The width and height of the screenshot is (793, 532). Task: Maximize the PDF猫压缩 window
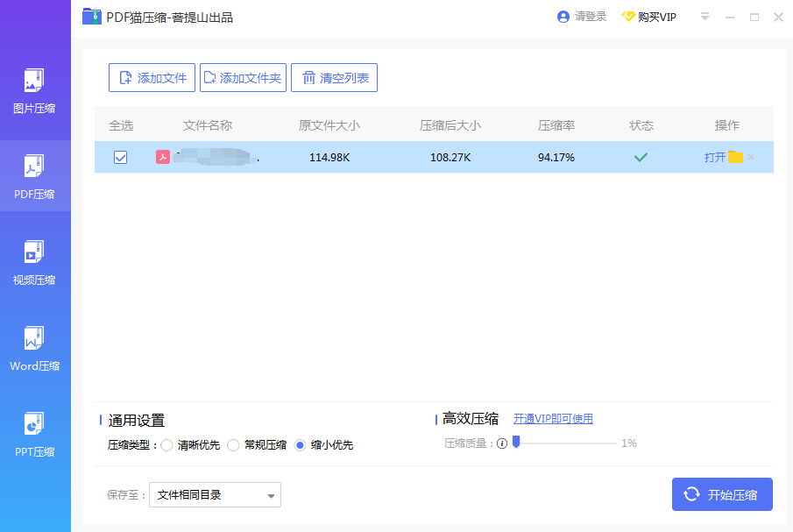(x=754, y=18)
